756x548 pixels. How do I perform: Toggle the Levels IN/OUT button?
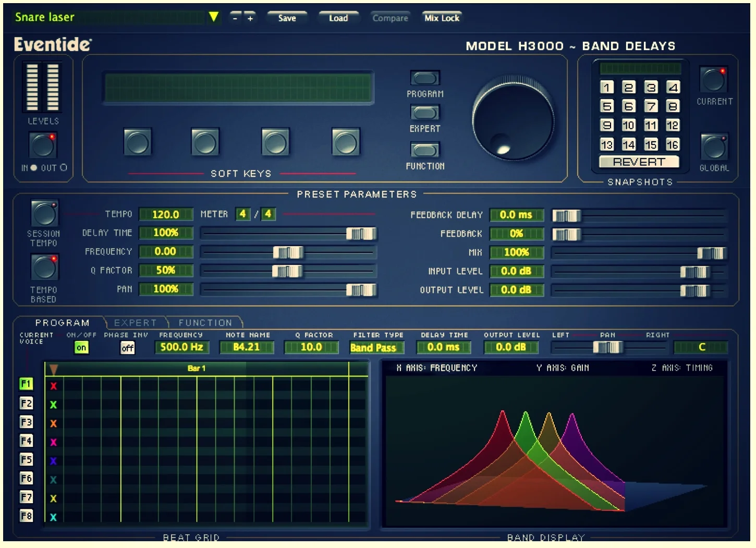click(43, 145)
